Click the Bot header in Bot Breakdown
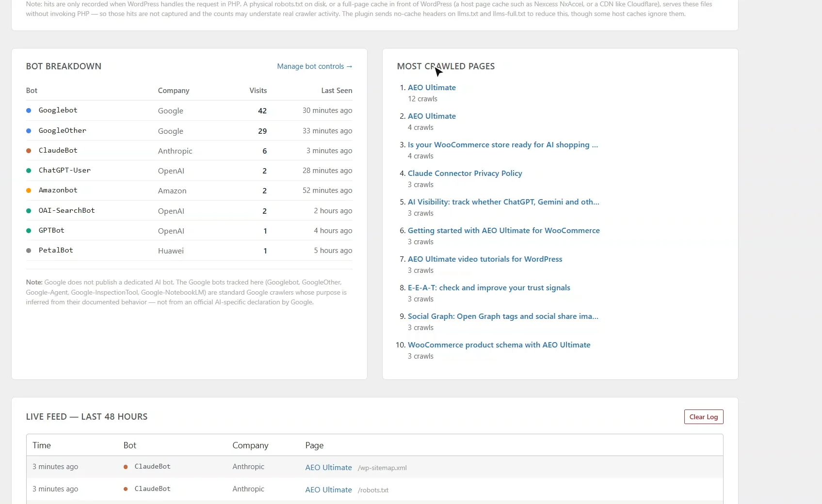Image resolution: width=822 pixels, height=504 pixels. coord(32,91)
